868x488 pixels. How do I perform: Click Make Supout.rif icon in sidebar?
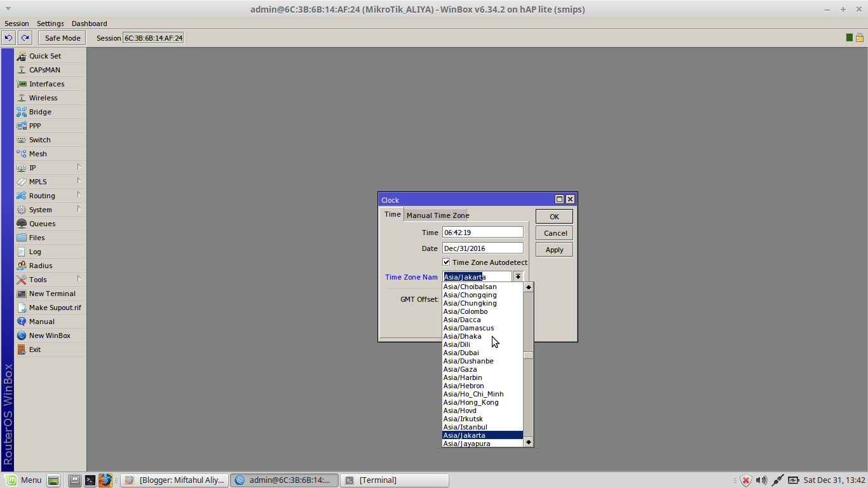click(22, 308)
